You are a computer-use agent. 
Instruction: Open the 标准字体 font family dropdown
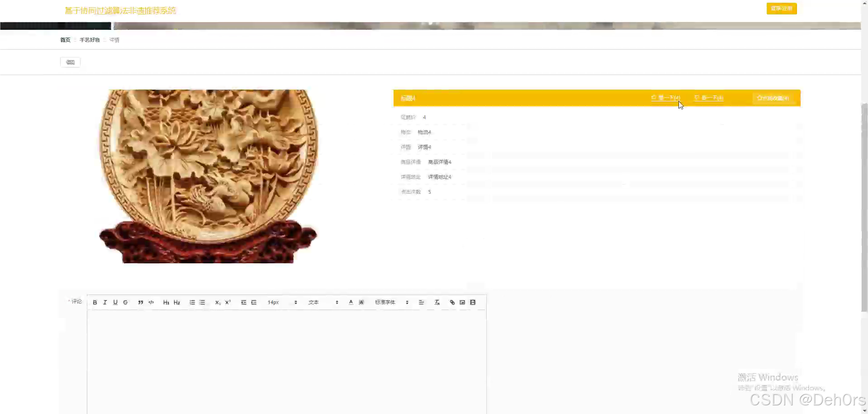391,302
